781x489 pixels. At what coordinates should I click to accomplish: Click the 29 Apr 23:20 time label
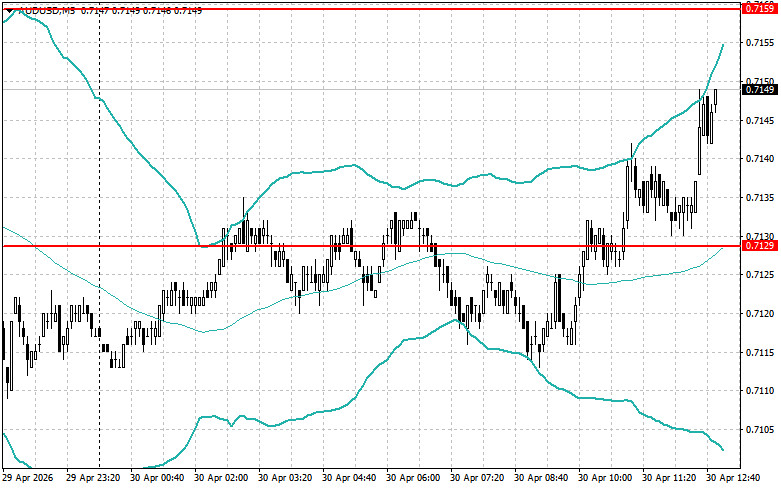click(93, 478)
